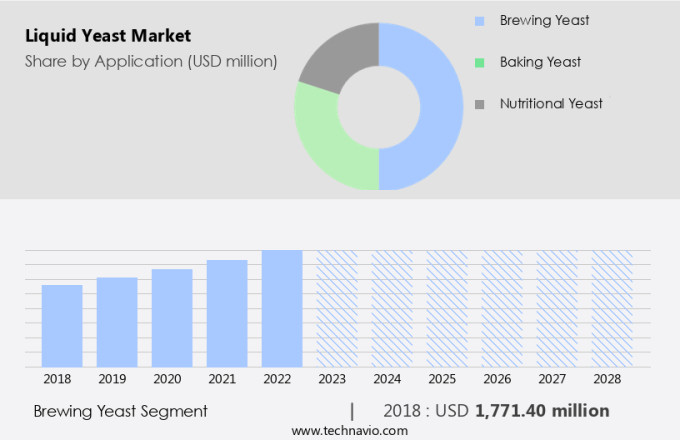This screenshot has height=440, width=680.
Task: Select the bar above the 2020 label
Action: [172, 318]
